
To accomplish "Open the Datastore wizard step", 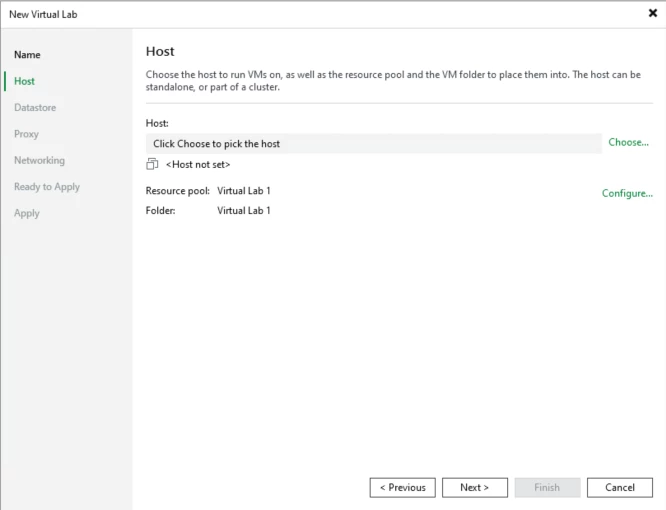I will [x=35, y=107].
